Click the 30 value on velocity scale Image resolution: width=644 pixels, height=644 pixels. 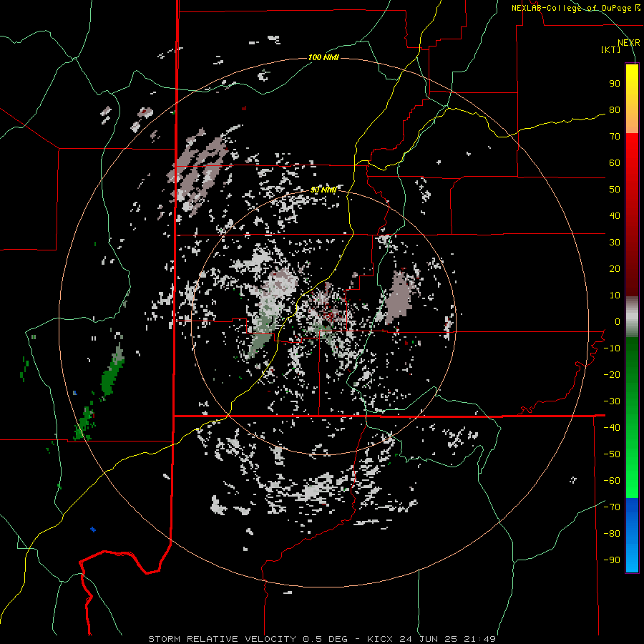[x=615, y=243]
